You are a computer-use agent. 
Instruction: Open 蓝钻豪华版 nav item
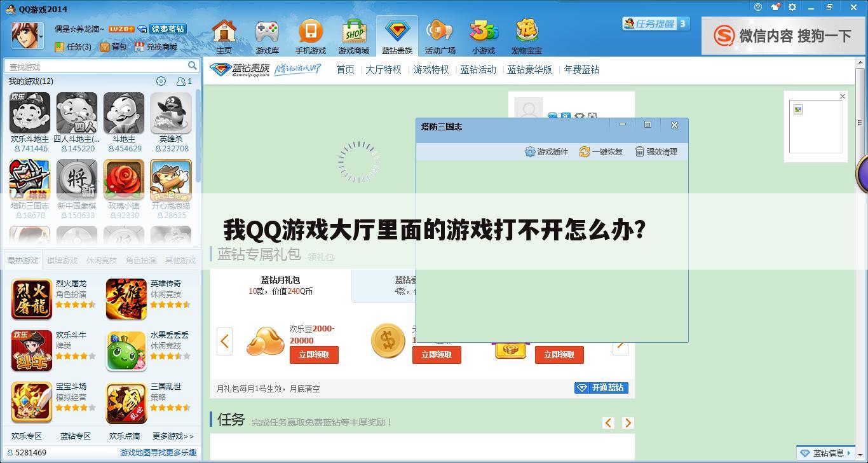[529, 69]
